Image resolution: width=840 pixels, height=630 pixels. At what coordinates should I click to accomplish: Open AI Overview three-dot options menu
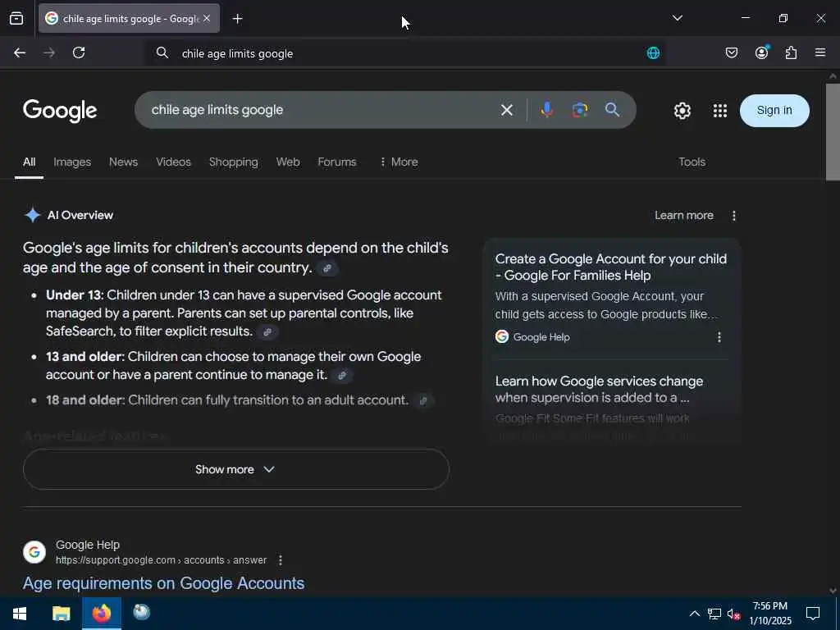[734, 216]
